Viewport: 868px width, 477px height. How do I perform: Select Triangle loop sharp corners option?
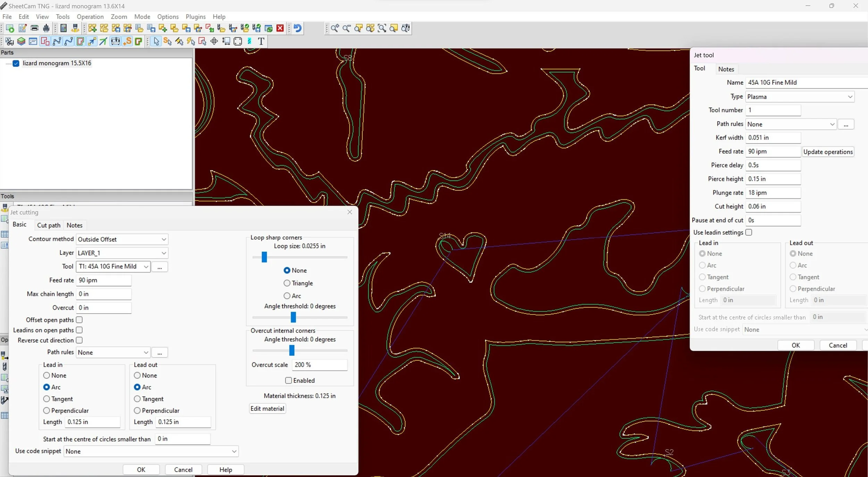coord(287,283)
